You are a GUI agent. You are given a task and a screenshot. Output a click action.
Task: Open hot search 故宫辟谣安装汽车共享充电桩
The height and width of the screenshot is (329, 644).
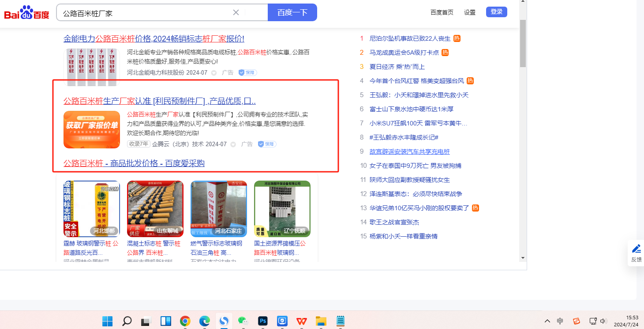coord(409,151)
